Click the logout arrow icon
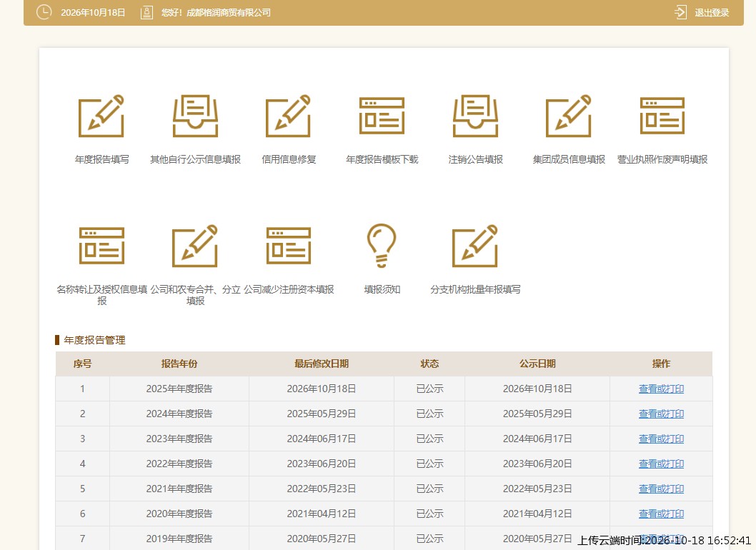The width and height of the screenshot is (756, 550). 680,13
